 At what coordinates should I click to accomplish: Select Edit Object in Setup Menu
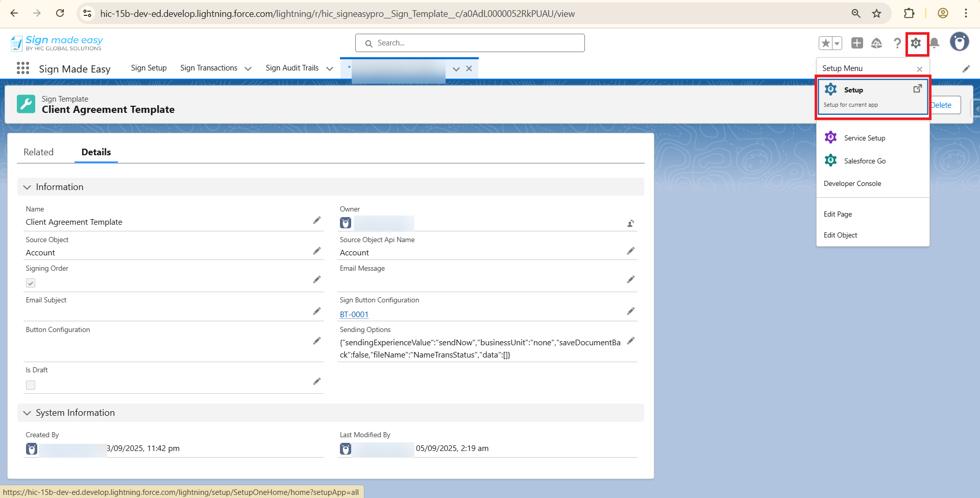point(840,235)
